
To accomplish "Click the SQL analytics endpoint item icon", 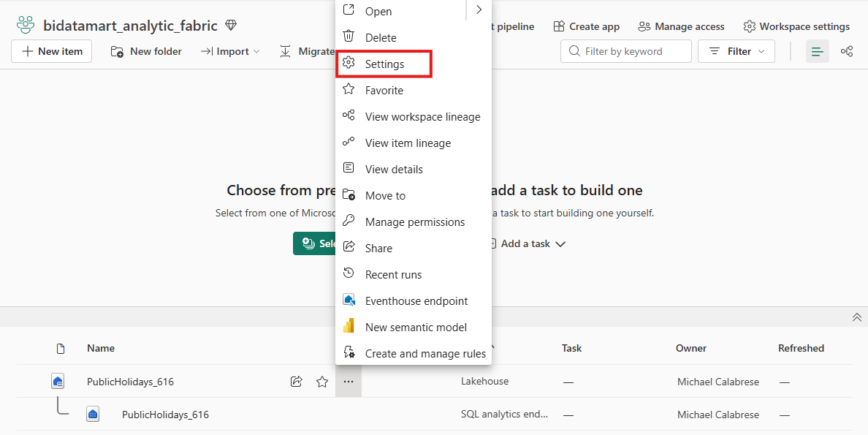I will tap(93, 415).
